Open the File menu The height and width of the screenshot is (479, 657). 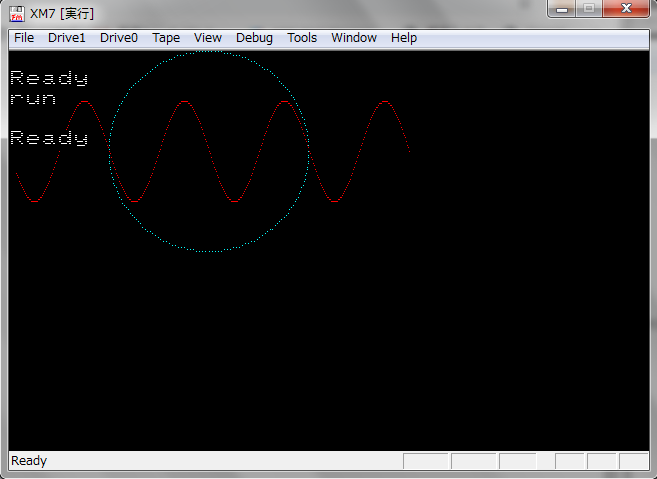point(24,38)
